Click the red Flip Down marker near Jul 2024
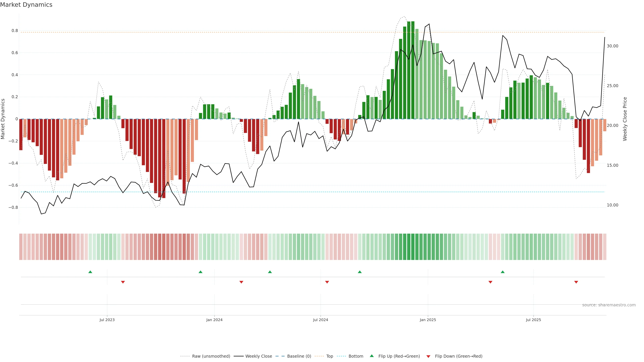The height and width of the screenshot is (362, 644). click(x=327, y=282)
